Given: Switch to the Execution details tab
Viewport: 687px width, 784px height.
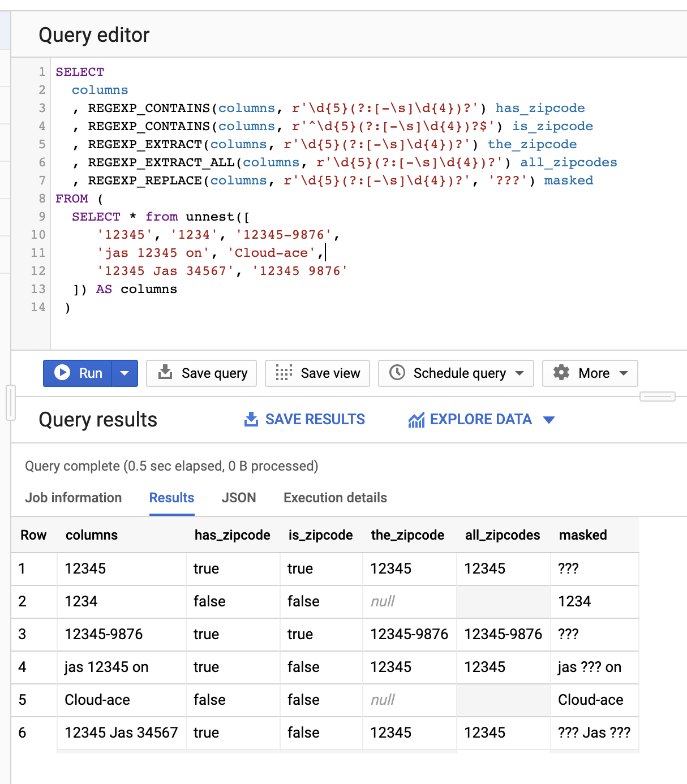Looking at the screenshot, I should pyautogui.click(x=334, y=498).
